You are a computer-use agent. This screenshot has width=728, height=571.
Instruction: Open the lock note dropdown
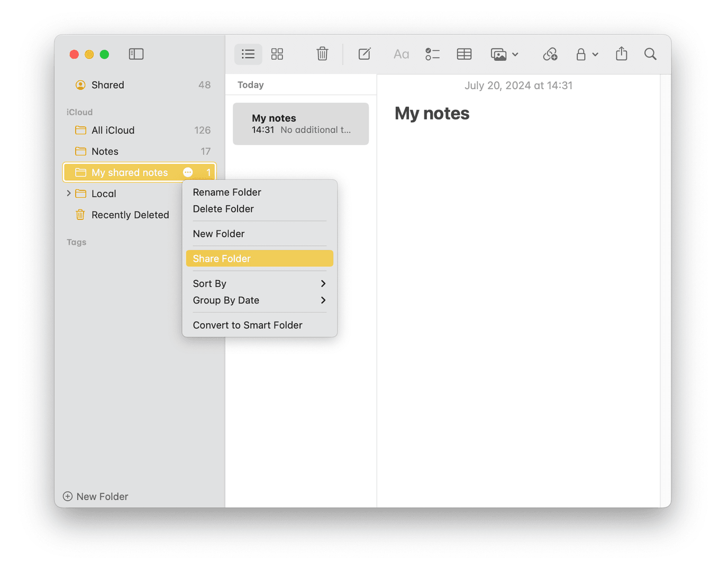(x=587, y=54)
